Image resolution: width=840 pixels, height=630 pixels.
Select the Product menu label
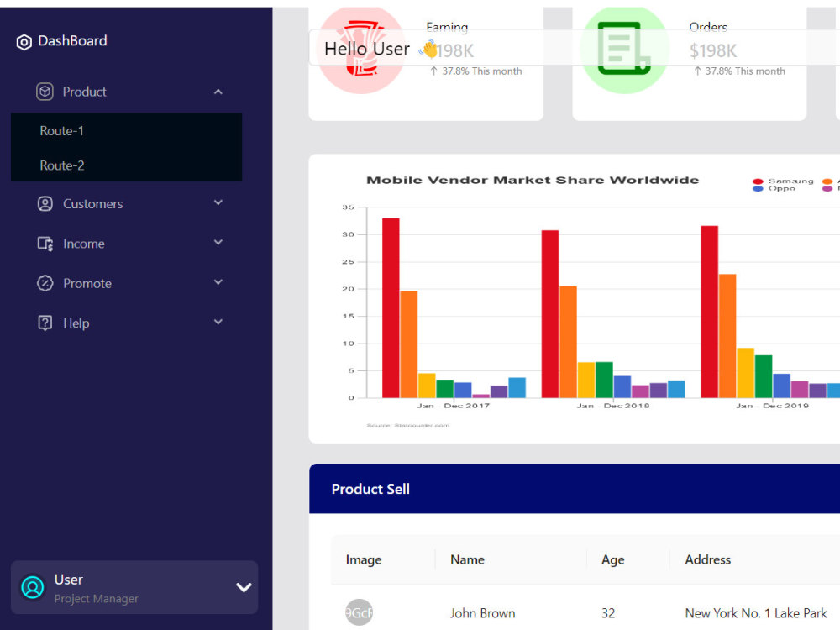[x=85, y=92]
